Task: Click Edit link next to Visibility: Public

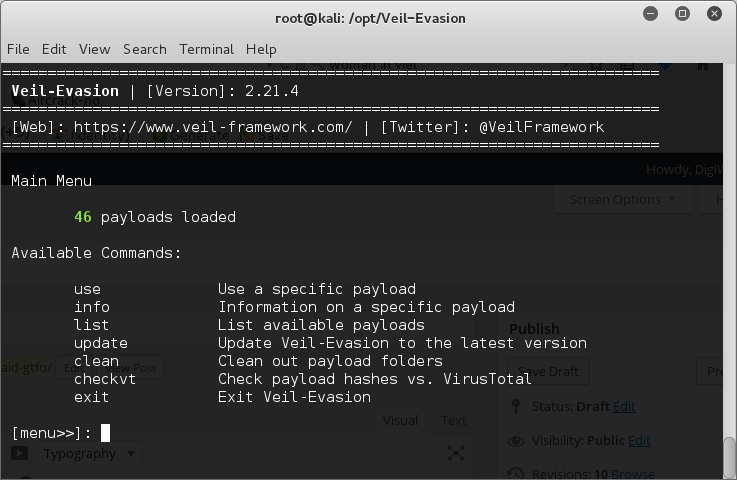Action: click(x=639, y=441)
